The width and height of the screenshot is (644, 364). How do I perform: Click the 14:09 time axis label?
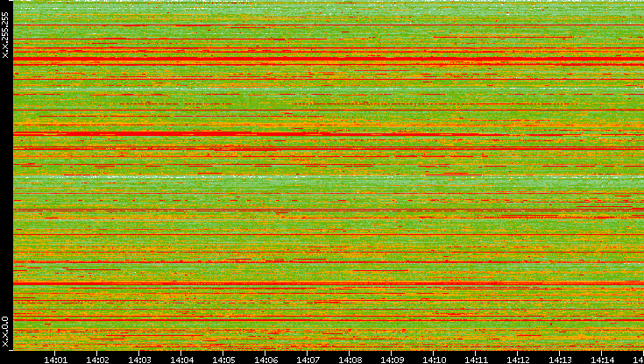[392, 360]
